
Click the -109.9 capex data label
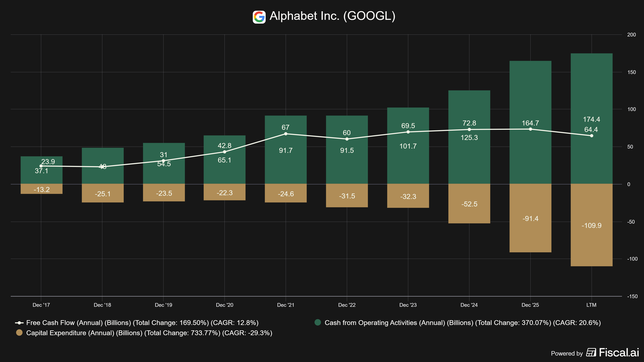pos(592,226)
